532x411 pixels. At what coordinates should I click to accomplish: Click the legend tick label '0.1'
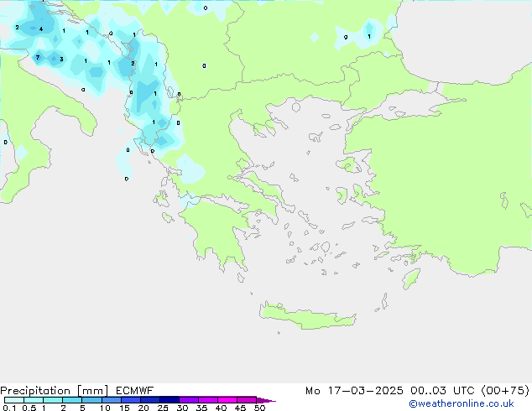point(9,408)
